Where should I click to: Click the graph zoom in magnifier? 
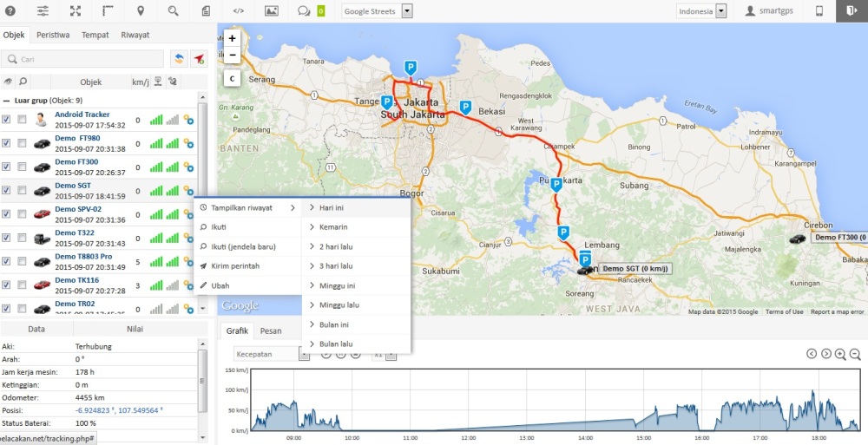click(840, 354)
